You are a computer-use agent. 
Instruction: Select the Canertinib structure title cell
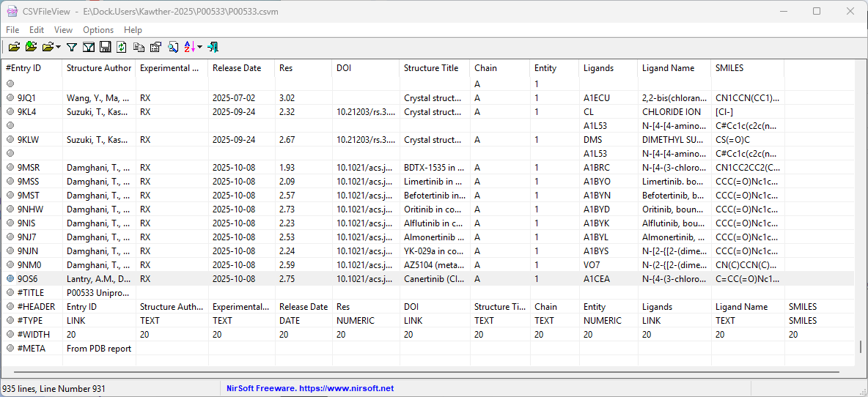[x=435, y=278]
